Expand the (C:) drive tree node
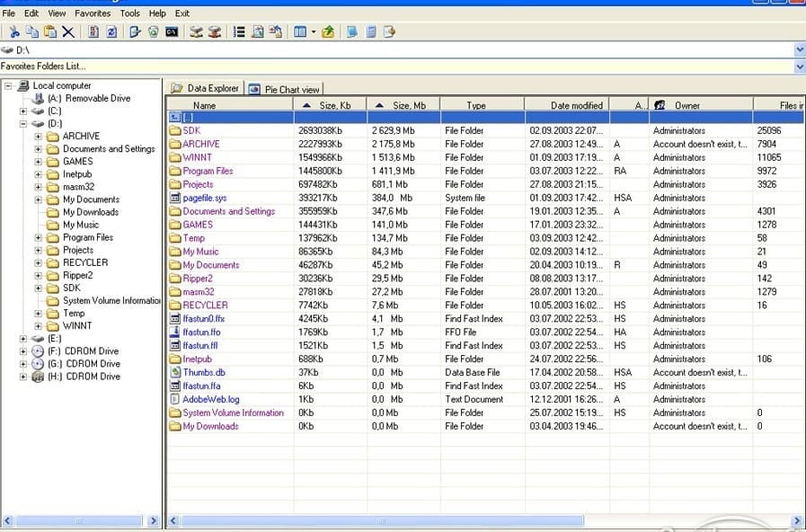Viewport: 806px width, 532px height. pyautogui.click(x=23, y=111)
